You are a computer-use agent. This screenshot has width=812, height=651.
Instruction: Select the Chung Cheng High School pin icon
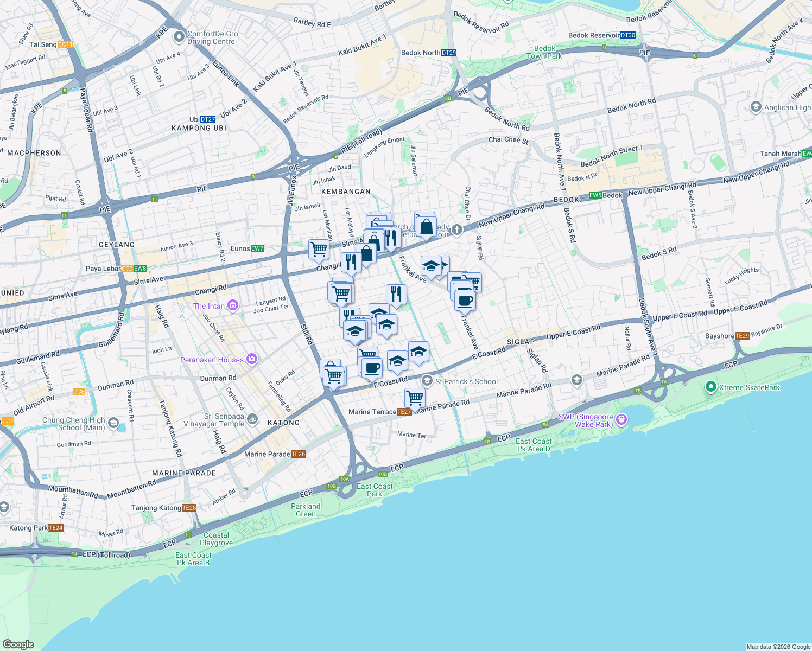click(113, 423)
